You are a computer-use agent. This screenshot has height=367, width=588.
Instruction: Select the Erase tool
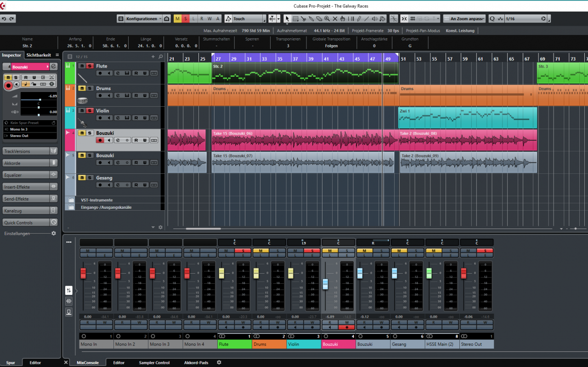click(x=319, y=19)
